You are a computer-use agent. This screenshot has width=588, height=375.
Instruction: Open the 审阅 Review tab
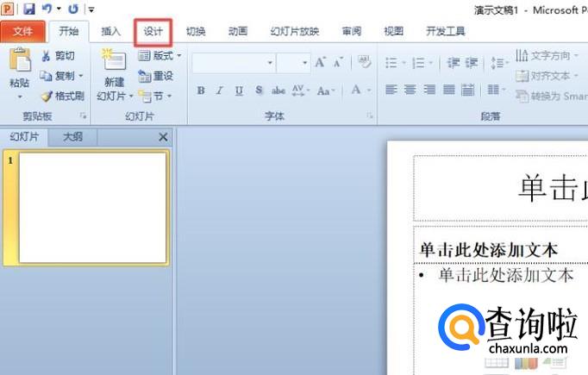click(352, 31)
